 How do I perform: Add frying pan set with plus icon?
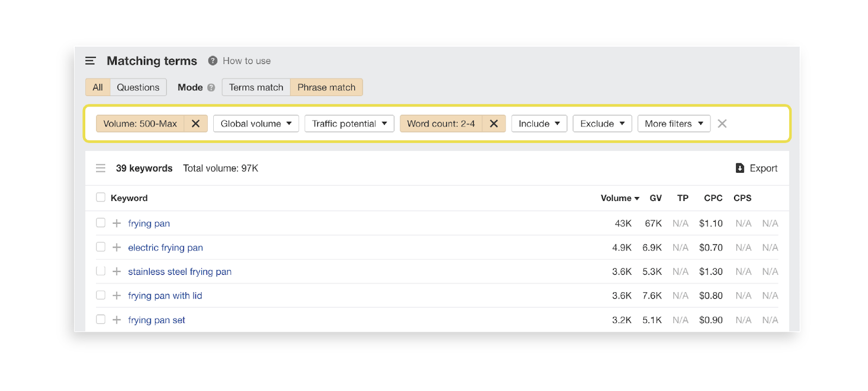point(117,320)
